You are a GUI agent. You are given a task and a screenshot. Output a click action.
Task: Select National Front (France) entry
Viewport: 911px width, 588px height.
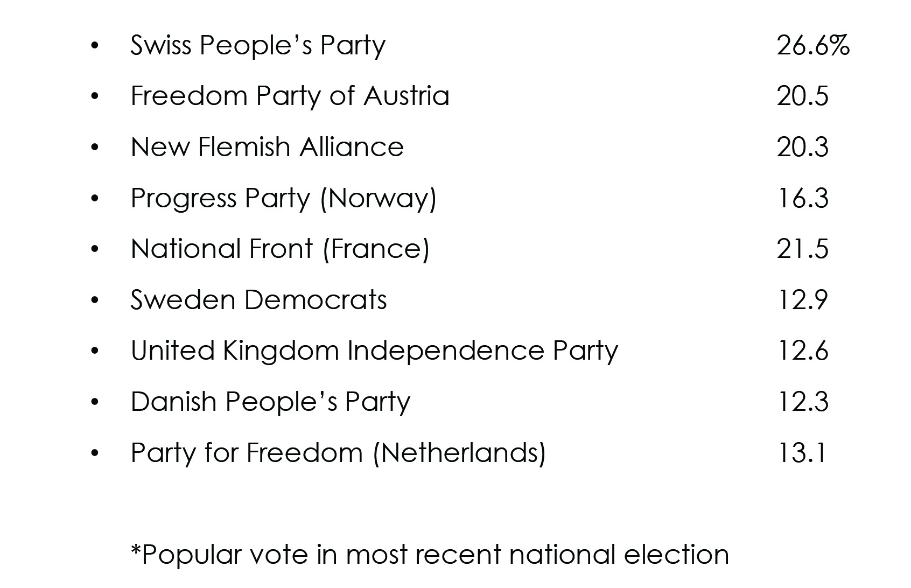(280, 249)
